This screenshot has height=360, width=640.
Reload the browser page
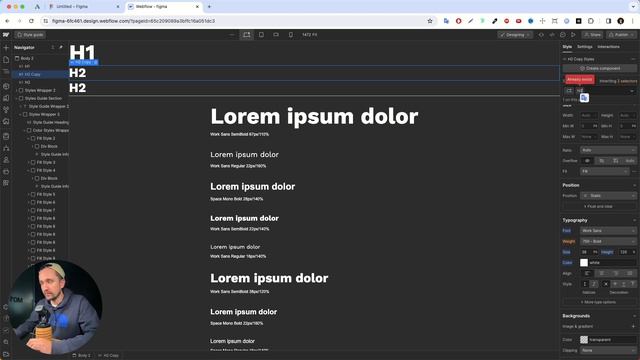31,21
